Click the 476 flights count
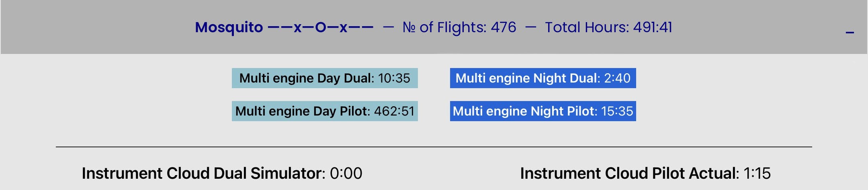 pyautogui.click(x=504, y=27)
